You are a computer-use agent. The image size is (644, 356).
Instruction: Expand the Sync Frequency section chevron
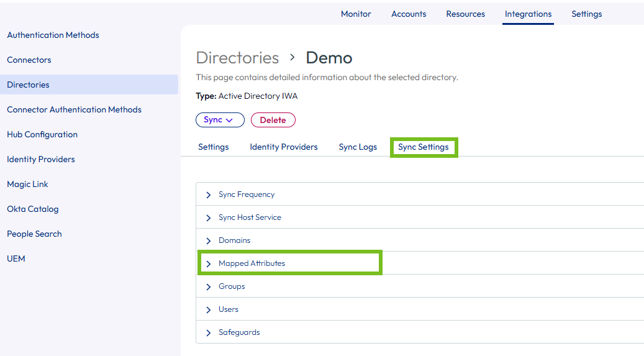(x=208, y=195)
